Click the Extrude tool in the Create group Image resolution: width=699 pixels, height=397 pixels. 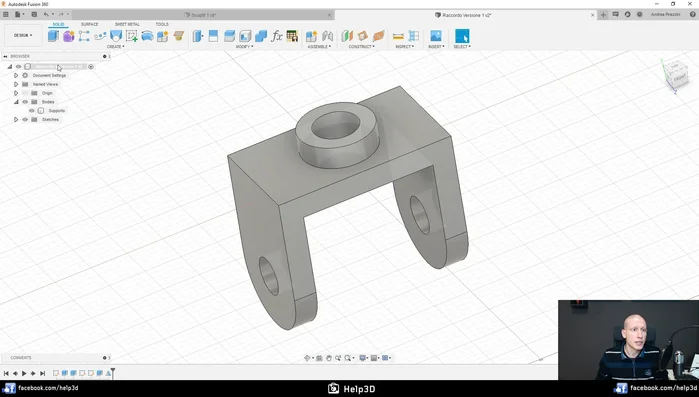coord(53,36)
